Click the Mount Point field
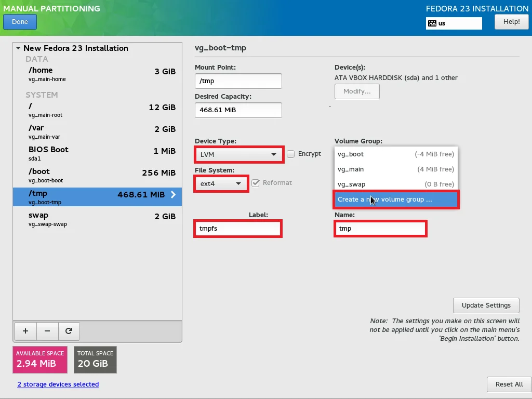532x399 pixels. [238, 81]
